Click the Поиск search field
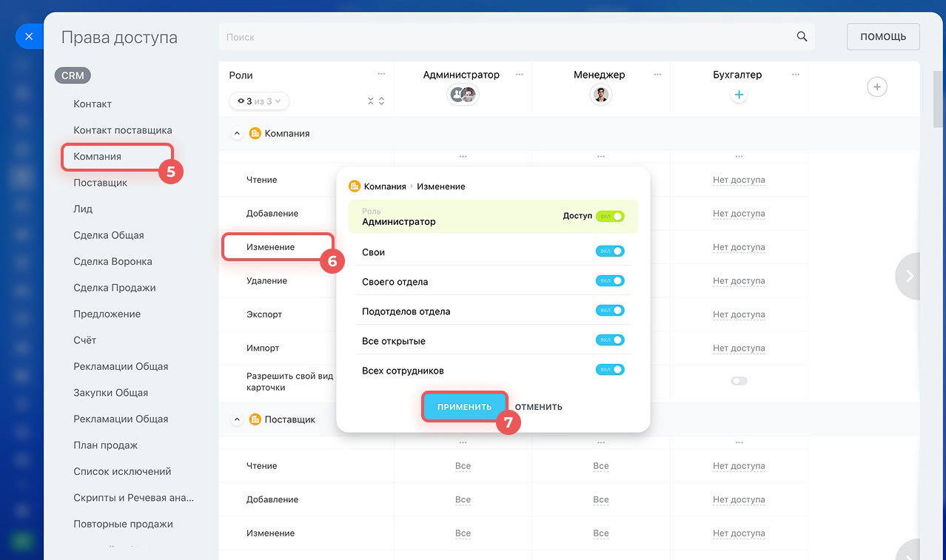Viewport: 946px width, 560px height. click(503, 37)
